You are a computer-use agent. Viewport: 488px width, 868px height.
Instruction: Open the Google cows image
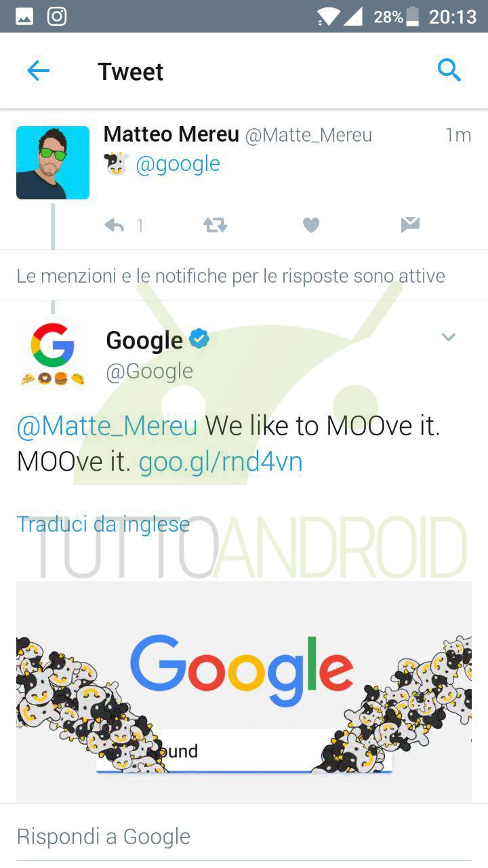pyautogui.click(x=244, y=692)
